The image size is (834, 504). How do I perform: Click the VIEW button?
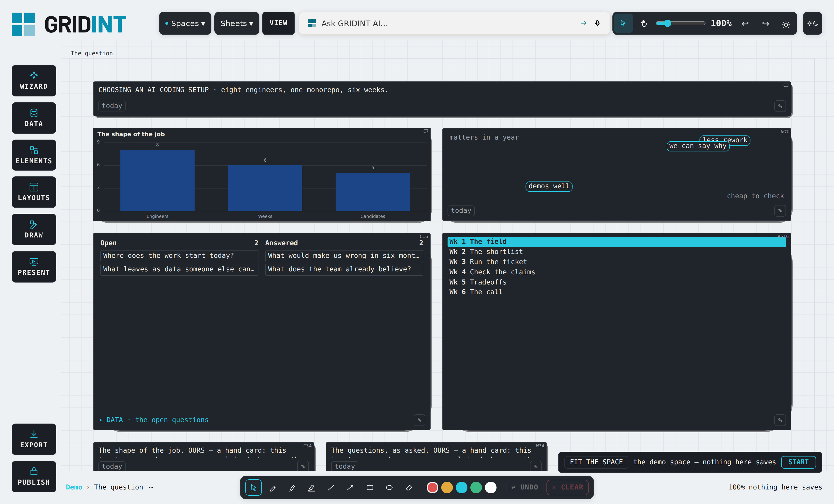pyautogui.click(x=278, y=23)
